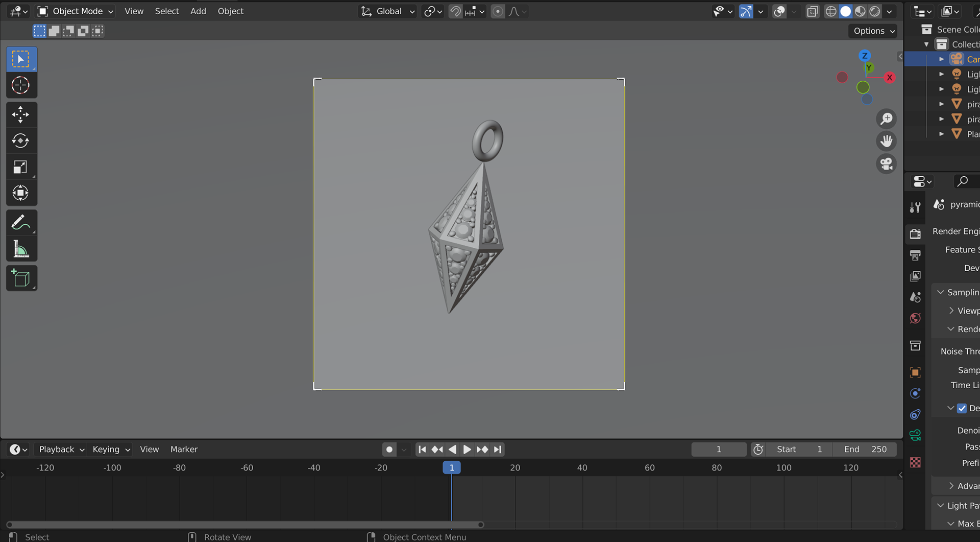Open the shading options dropdown arrow

tap(890, 11)
